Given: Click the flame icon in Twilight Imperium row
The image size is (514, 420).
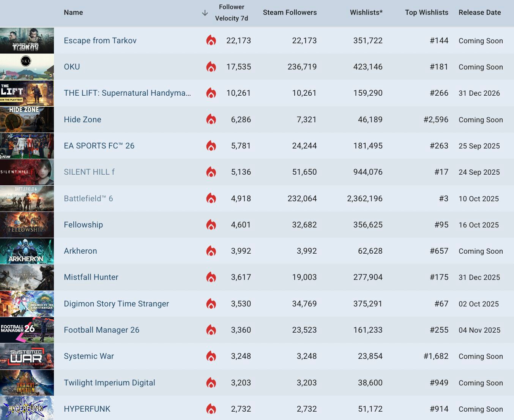Looking at the screenshot, I should click(x=211, y=383).
